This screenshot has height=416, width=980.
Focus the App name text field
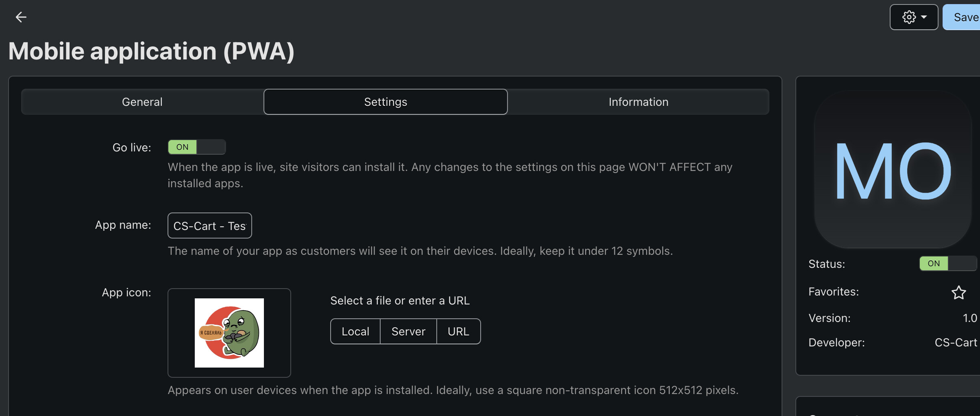point(209,226)
